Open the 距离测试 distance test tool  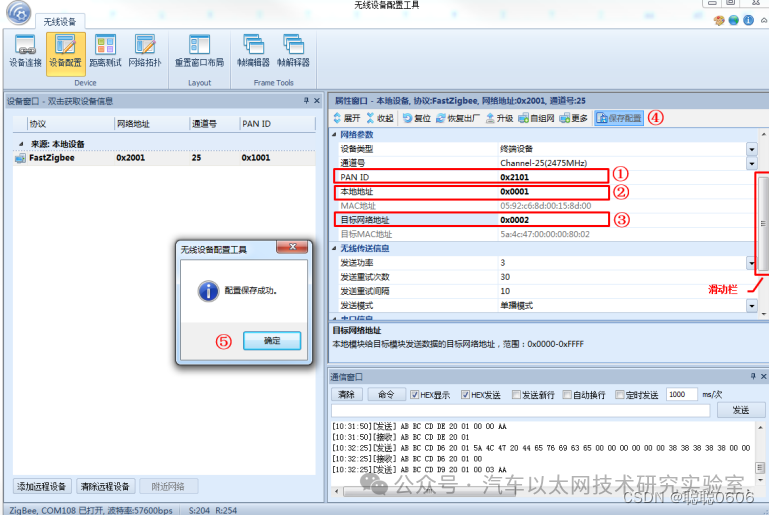pyautogui.click(x=105, y=52)
